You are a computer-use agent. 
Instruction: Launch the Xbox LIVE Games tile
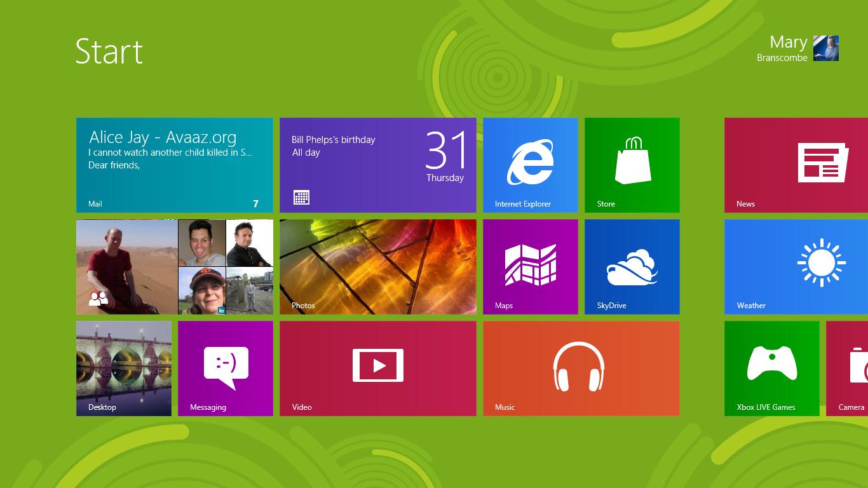772,369
